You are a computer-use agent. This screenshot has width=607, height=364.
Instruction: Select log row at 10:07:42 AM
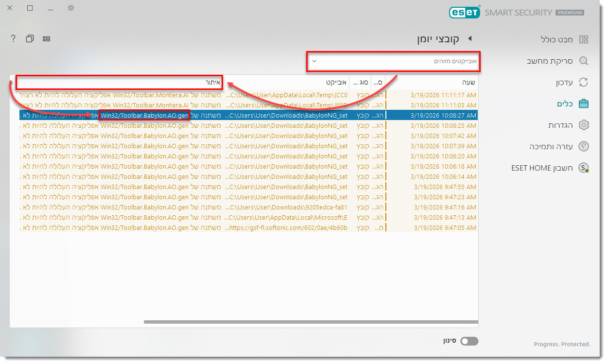point(249,136)
